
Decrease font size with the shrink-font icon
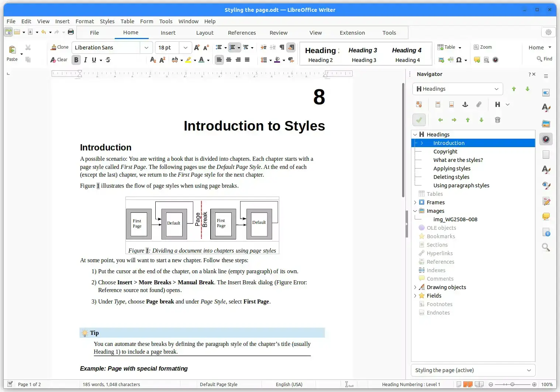click(x=206, y=48)
